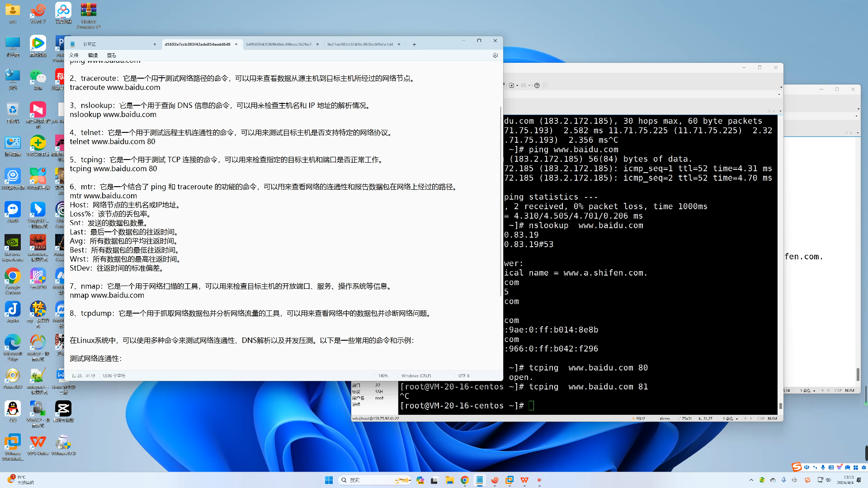Open PowerISO desktop icon
The image size is (868, 488).
coord(13,378)
